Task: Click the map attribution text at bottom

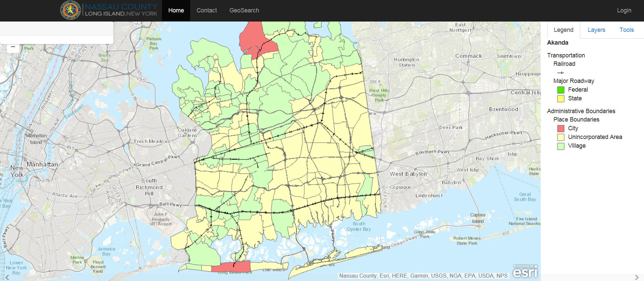Action: pyautogui.click(x=423, y=276)
